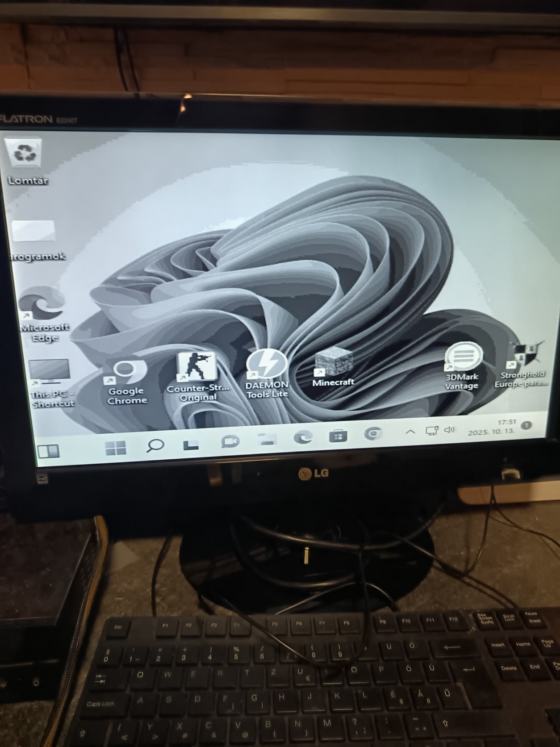Open taskbar Search magnifier
Viewport: 560px width, 747px height.
click(x=155, y=445)
